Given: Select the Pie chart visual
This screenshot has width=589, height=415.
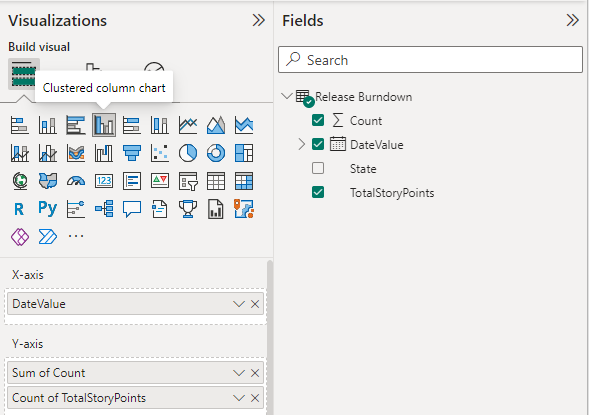Looking at the screenshot, I should pos(188,153).
